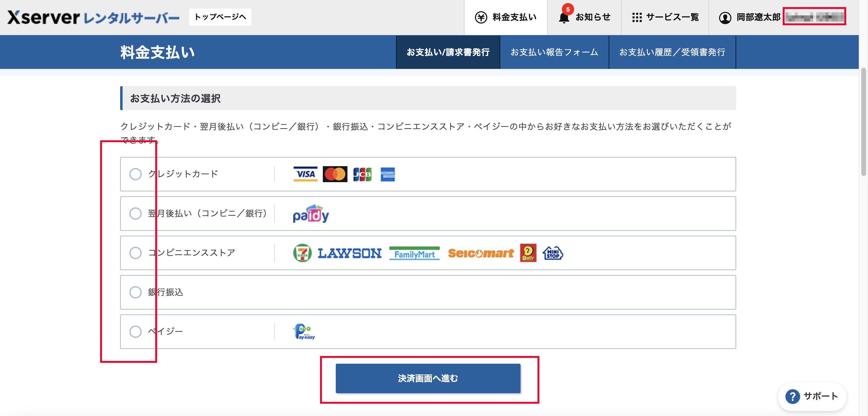Switch to お支払い報告フォーム tab
Viewport: 868px width, 416px height.
point(554,52)
